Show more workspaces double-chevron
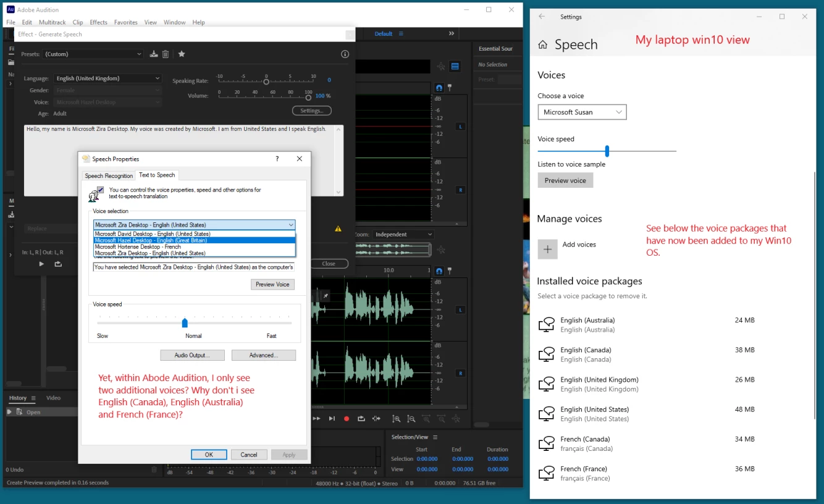The width and height of the screenshot is (824, 504). pos(452,33)
